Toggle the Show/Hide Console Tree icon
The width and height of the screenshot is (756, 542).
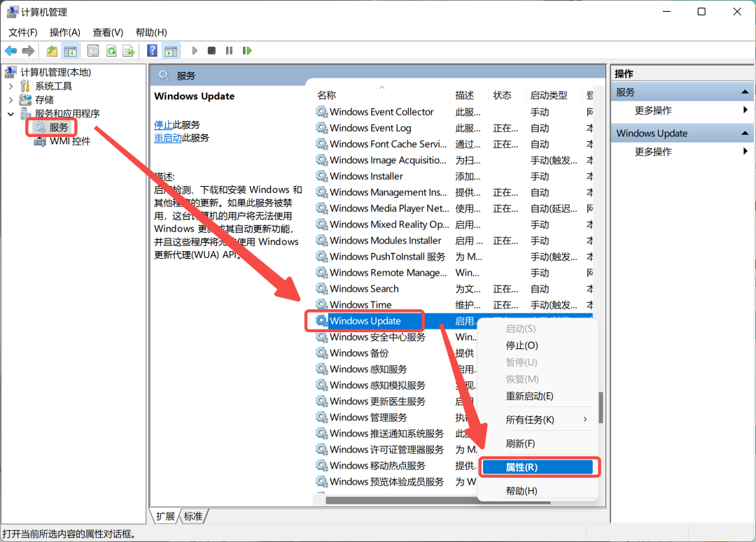point(71,50)
